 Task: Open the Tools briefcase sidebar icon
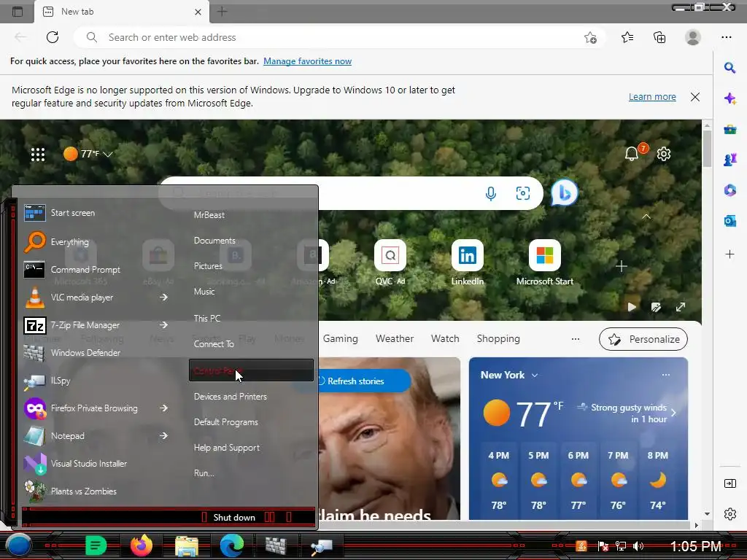(x=729, y=130)
